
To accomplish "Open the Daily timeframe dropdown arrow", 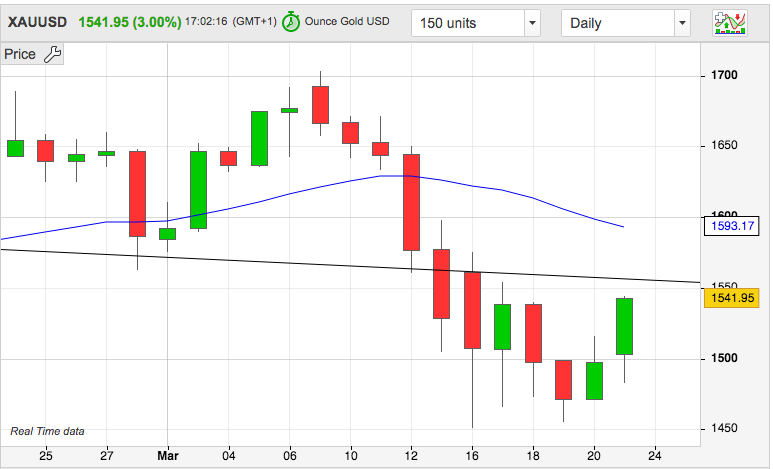I will 682,23.
